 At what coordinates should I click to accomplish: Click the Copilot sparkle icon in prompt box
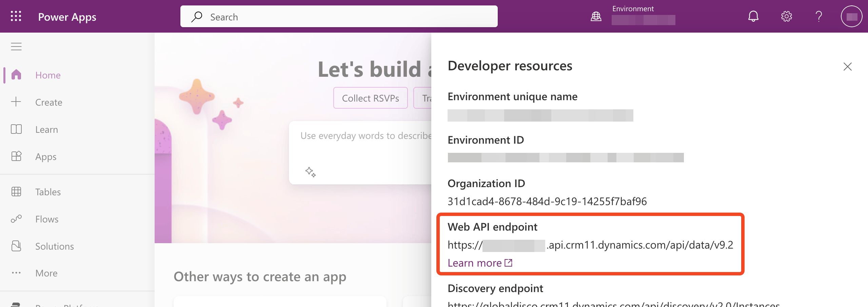pyautogui.click(x=310, y=172)
